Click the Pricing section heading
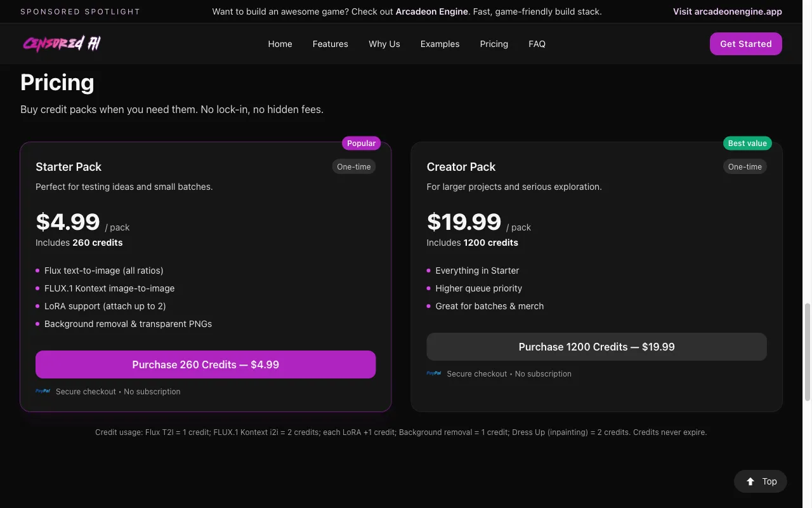812x508 pixels. click(57, 83)
